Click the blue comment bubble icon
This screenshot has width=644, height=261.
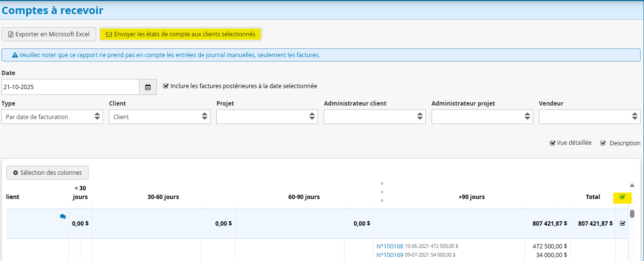63,217
